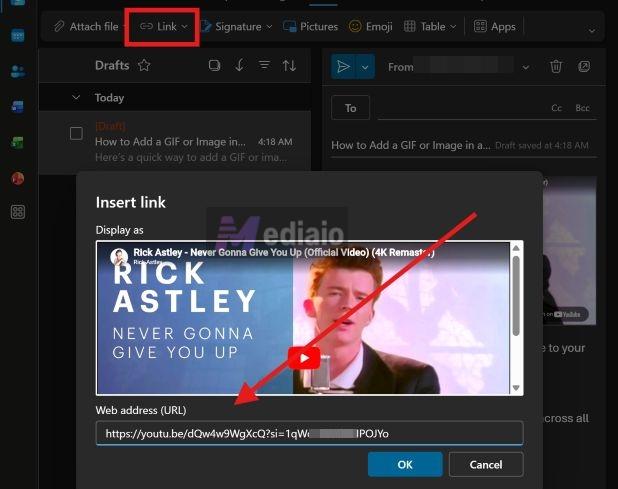Click the YouTube play button in preview

coord(304,358)
